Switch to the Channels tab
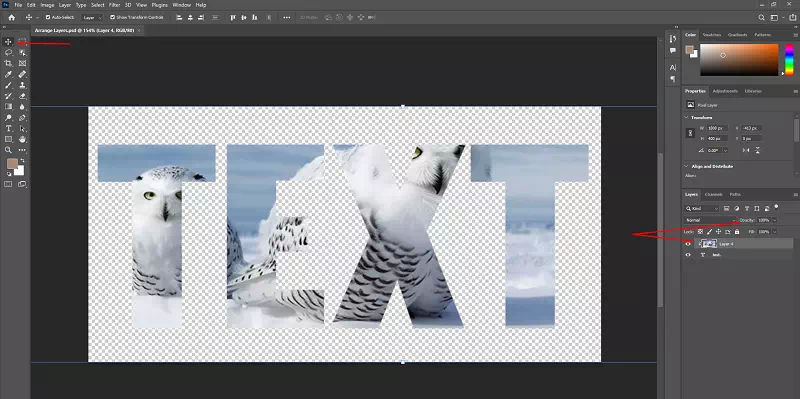Viewport: 800px width, 399px height. click(x=713, y=194)
